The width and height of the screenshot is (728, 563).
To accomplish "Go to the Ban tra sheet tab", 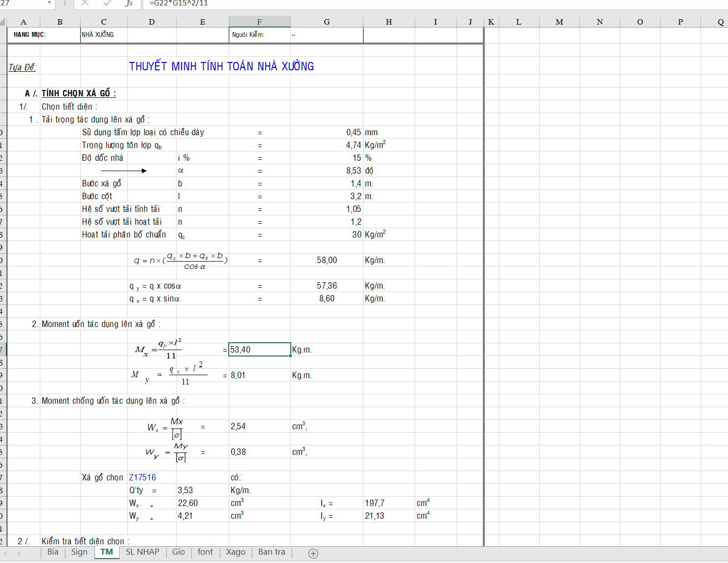I will (x=272, y=552).
